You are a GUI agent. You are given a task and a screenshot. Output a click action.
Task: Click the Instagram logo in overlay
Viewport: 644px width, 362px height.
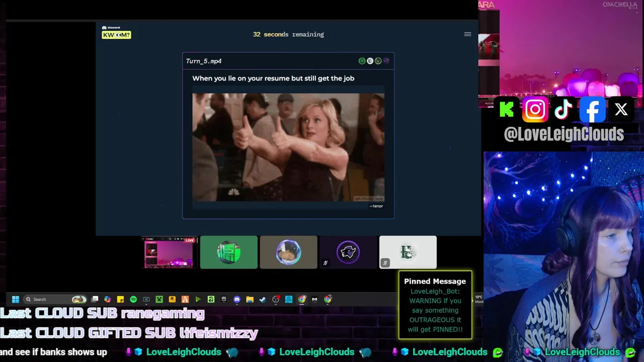coord(535,109)
